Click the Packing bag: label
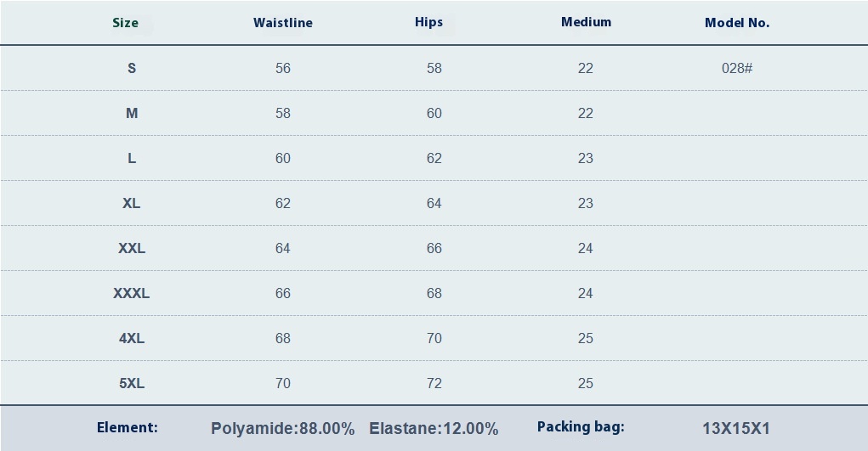The image size is (868, 451). tap(581, 426)
